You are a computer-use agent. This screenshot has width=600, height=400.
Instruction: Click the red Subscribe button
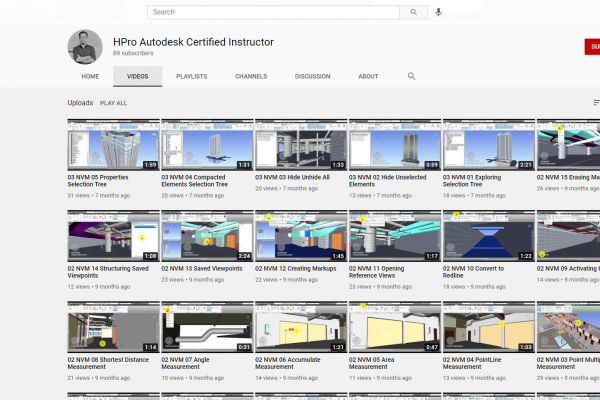tap(592, 47)
